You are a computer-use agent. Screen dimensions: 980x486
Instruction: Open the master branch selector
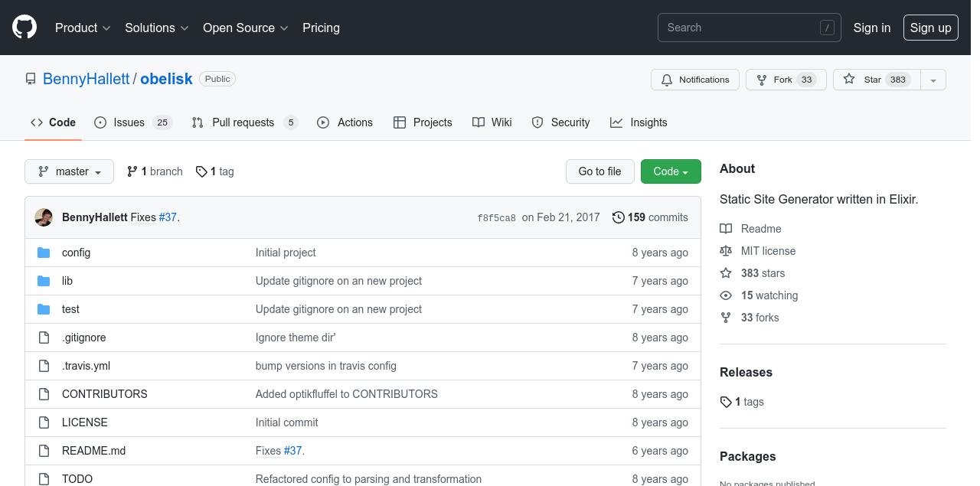[69, 171]
